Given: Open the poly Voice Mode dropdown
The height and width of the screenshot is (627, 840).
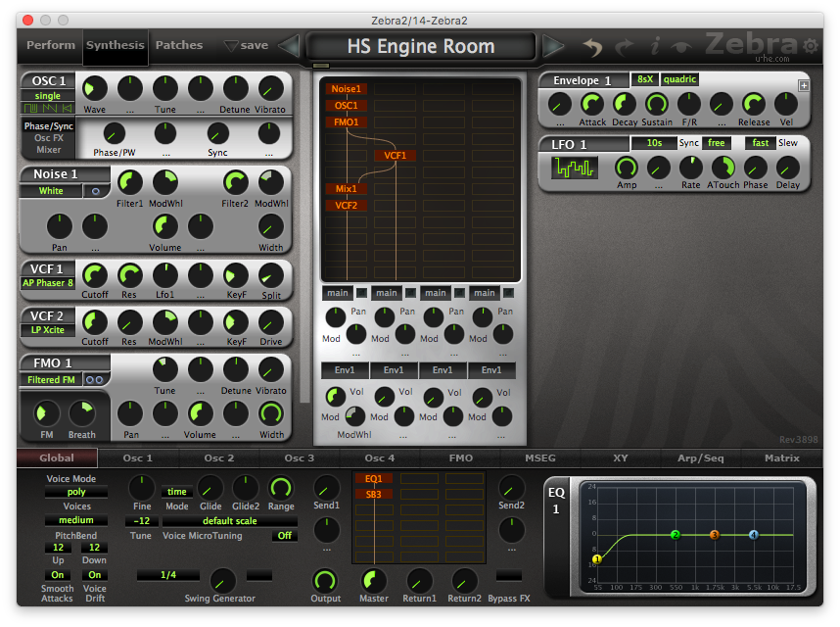Looking at the screenshot, I should (76, 491).
